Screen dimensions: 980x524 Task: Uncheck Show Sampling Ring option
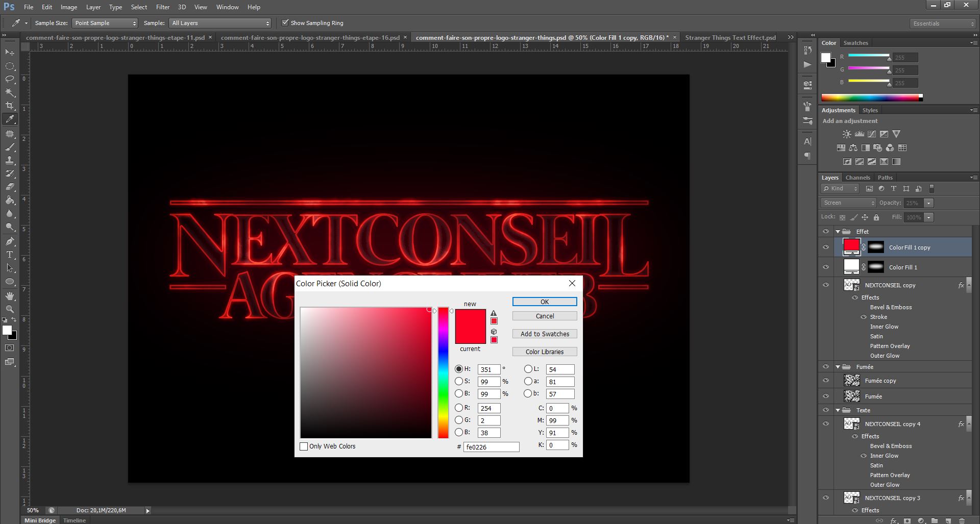[x=285, y=23]
